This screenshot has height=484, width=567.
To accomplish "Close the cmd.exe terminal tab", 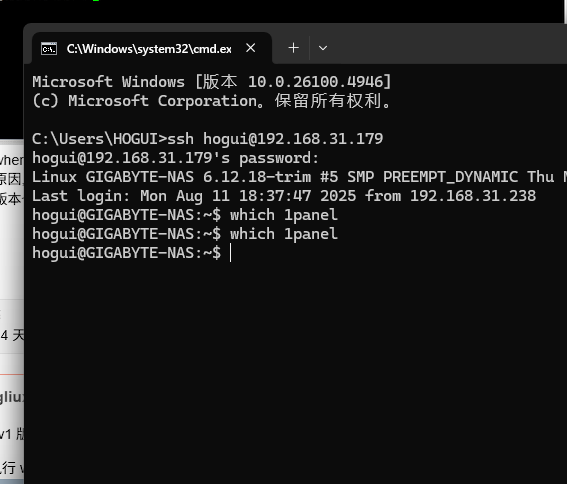I will [251, 48].
